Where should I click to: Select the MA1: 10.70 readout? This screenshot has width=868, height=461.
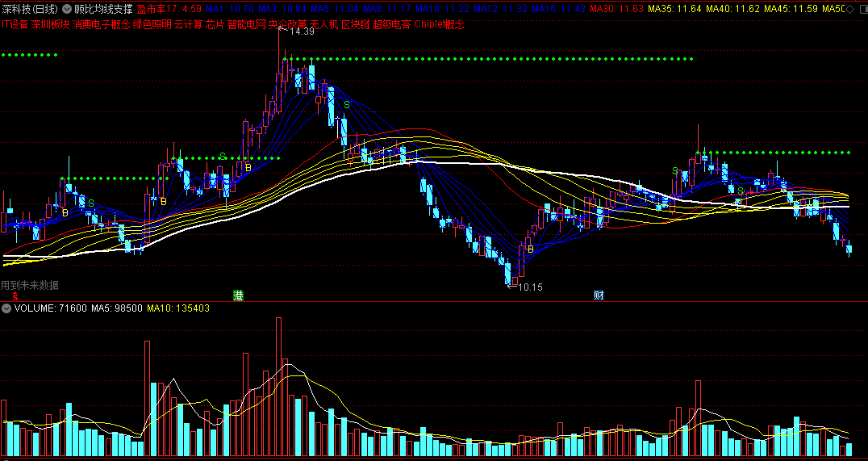[x=230, y=9]
